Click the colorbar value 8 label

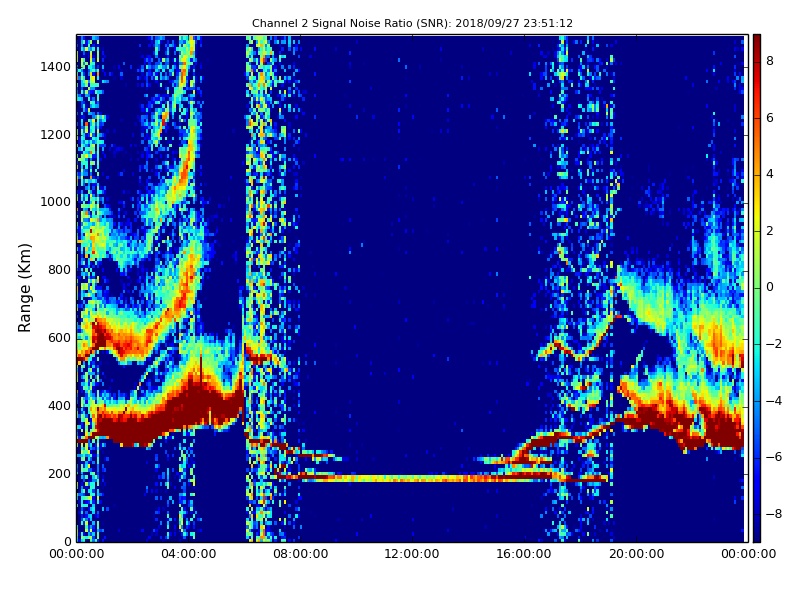[770, 61]
